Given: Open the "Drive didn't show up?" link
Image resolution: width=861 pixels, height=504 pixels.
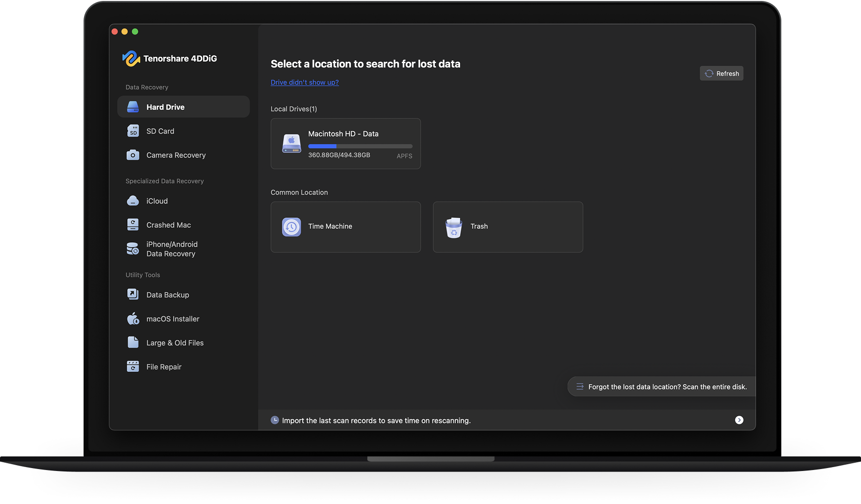Looking at the screenshot, I should click(305, 83).
